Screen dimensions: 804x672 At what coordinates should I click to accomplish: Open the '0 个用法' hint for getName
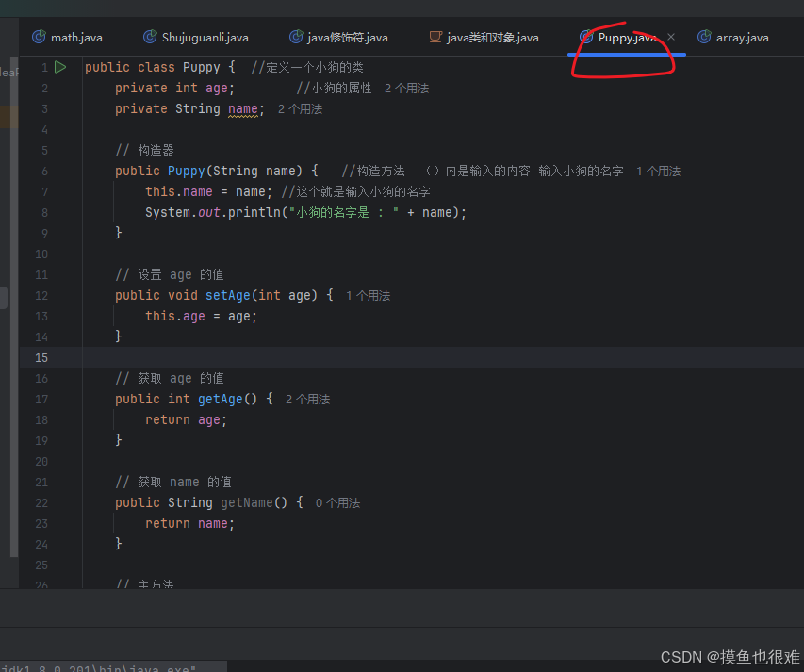(x=337, y=503)
